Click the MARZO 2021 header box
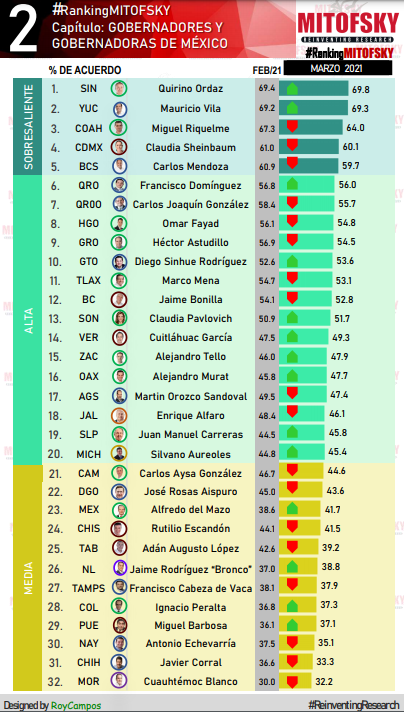404x712 pixels. [x=338, y=68]
